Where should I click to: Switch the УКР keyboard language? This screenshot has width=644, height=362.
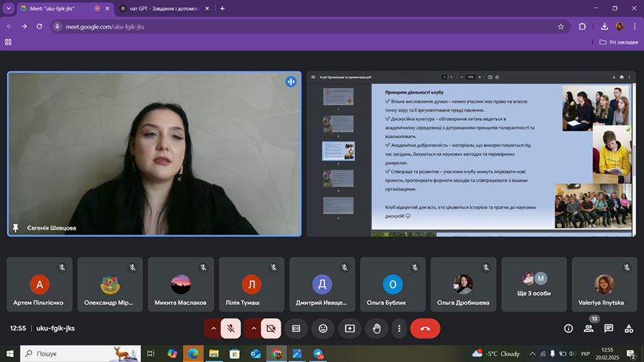585,354
